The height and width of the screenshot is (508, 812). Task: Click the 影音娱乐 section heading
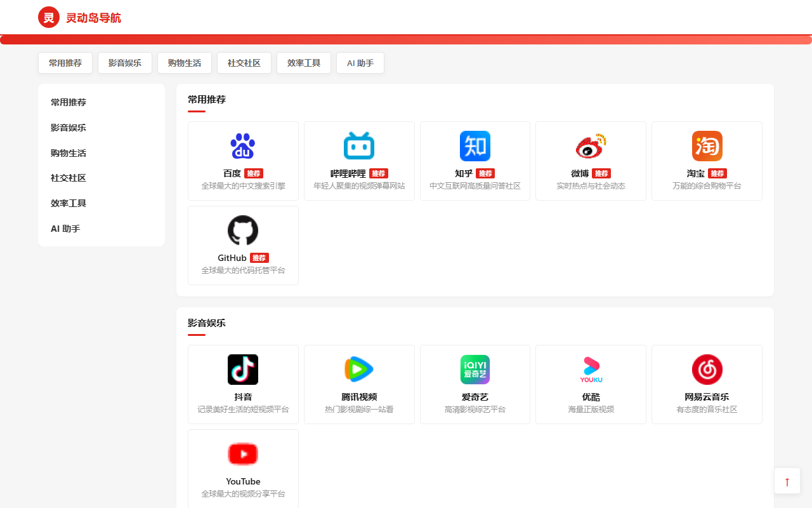(x=207, y=323)
